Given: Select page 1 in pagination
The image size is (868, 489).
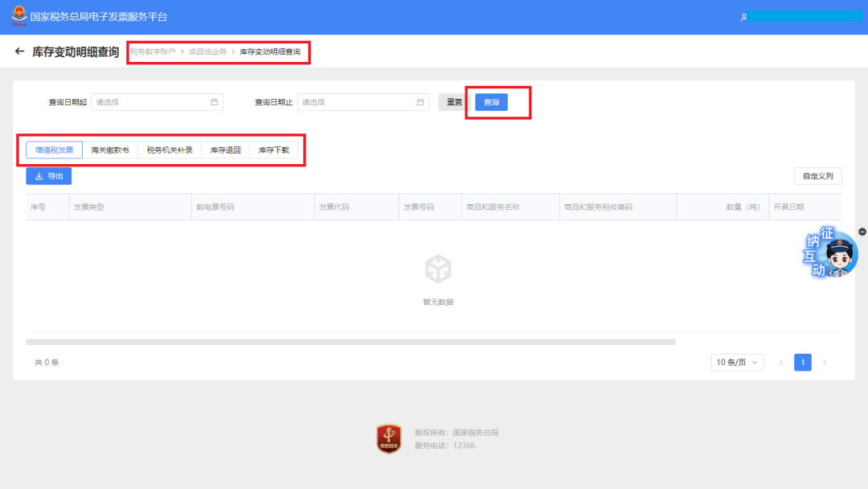Looking at the screenshot, I should coord(803,362).
